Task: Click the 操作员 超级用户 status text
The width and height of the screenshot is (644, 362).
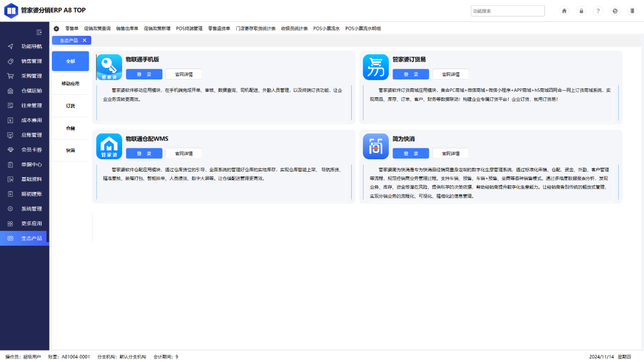Action: pos(23,357)
